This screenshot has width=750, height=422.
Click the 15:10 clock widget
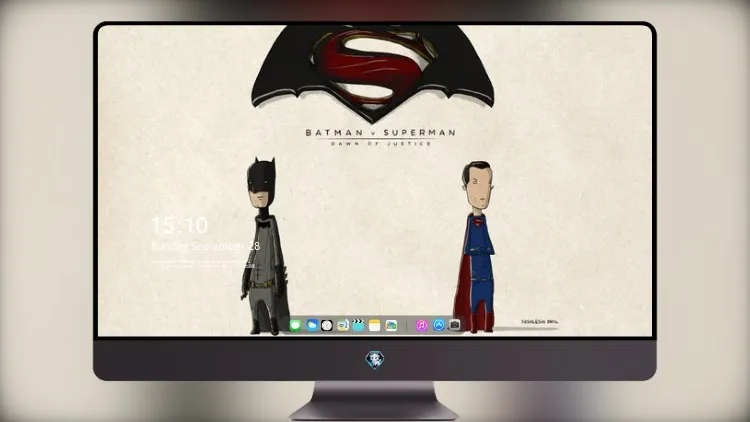point(179,225)
